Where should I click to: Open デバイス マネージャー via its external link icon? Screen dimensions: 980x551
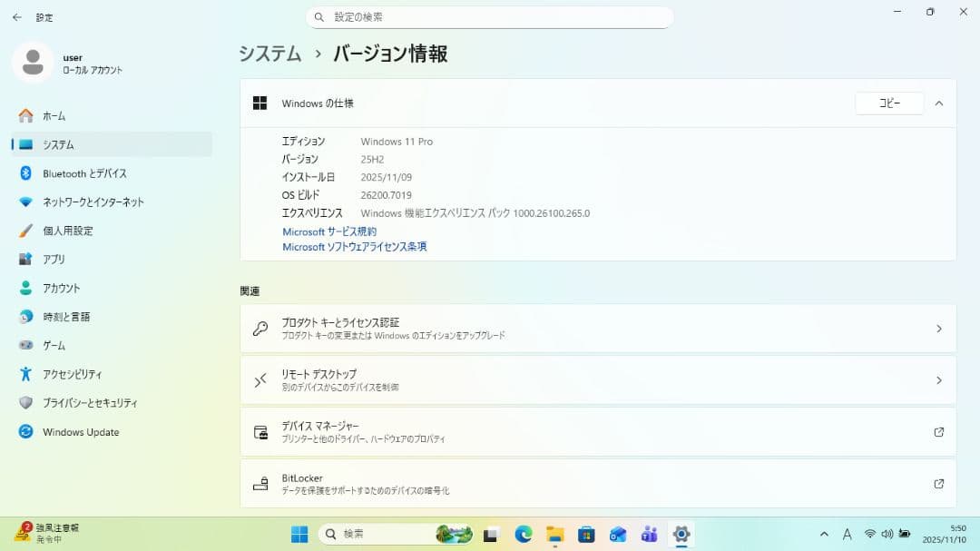pos(938,432)
